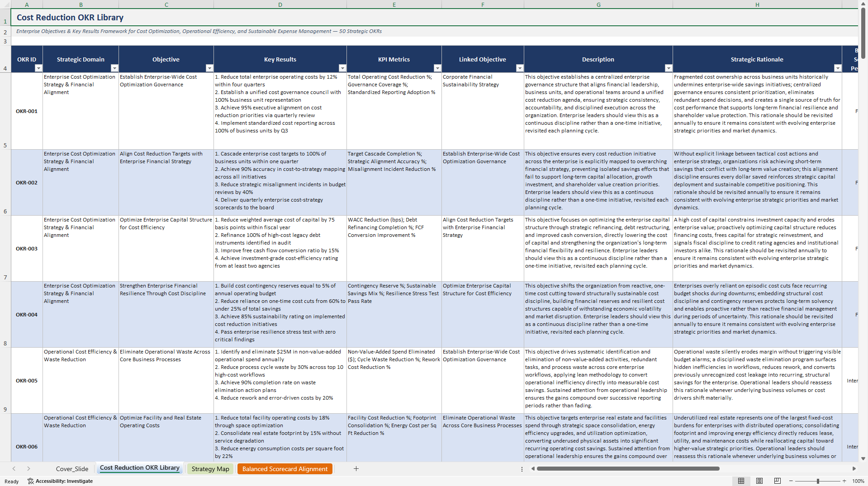
Task: Switch to Page Break Preview icon
Action: 778,481
